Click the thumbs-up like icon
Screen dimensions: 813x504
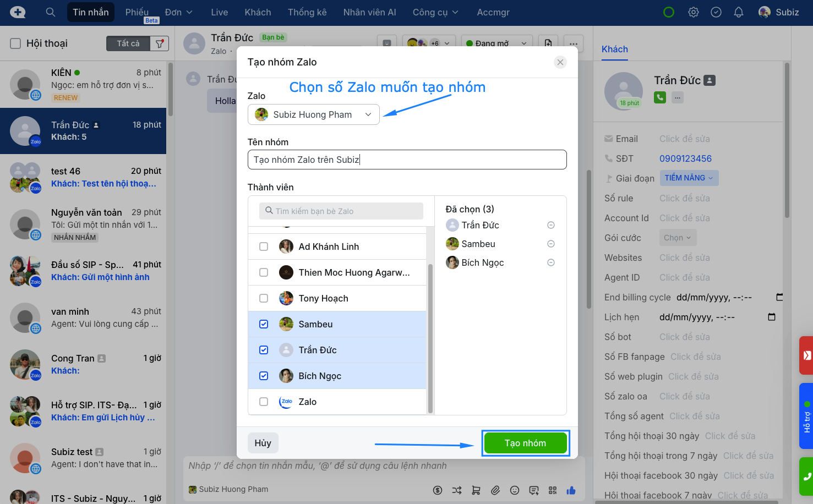[x=571, y=490]
